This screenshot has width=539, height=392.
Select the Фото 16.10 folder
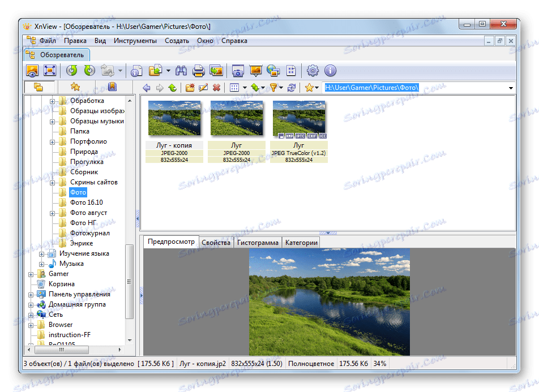pos(87,203)
